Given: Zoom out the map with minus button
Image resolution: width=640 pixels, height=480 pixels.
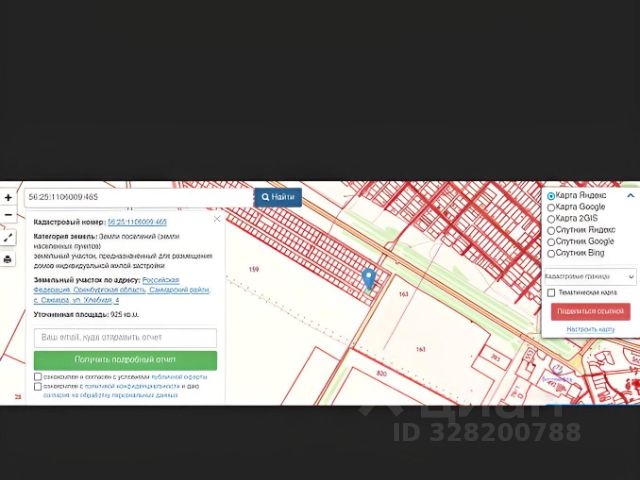Looking at the screenshot, I should pyautogui.click(x=8, y=215).
